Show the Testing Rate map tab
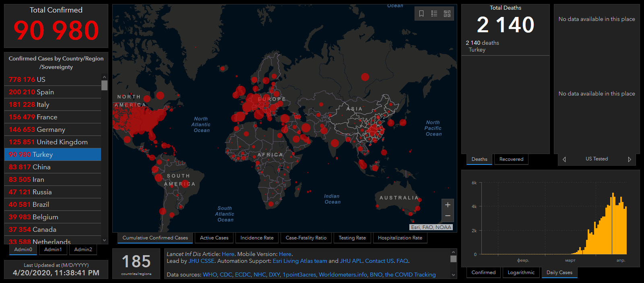Image resolution: width=644 pixels, height=283 pixels. (352, 238)
